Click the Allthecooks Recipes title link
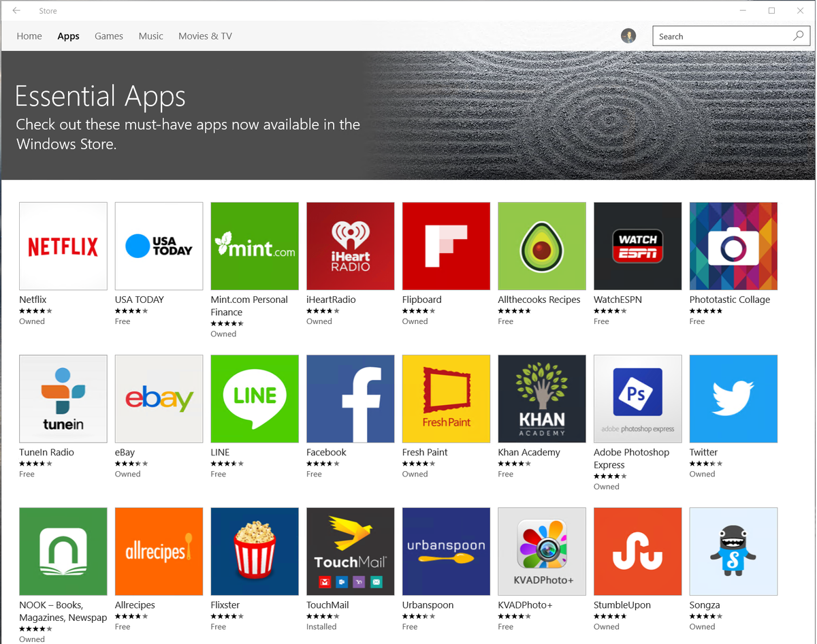 (539, 300)
